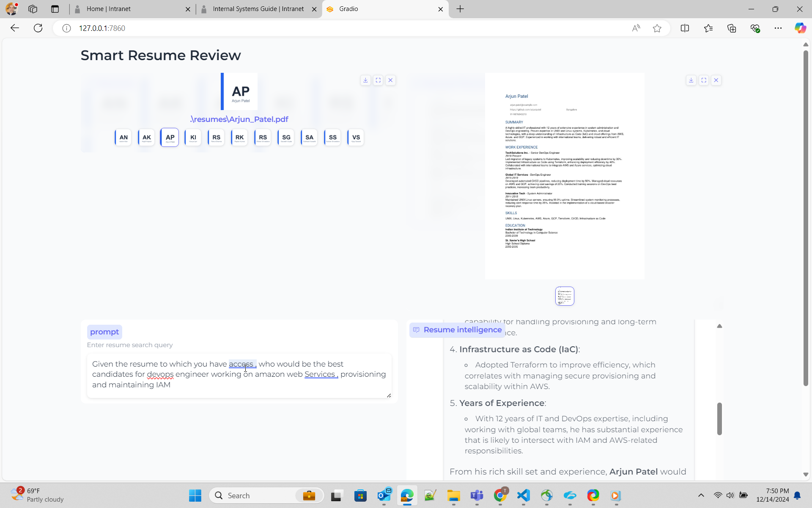Open Copilot sidebar icon
This screenshot has width=812, height=508.
pos(800,28)
